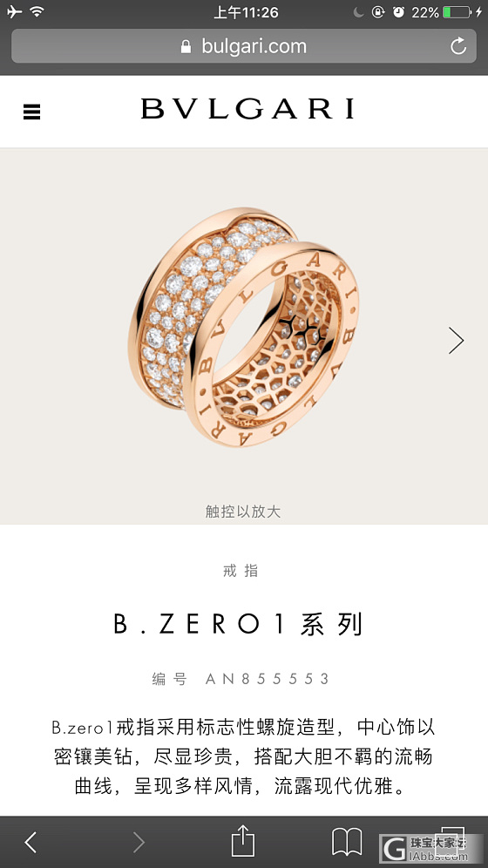The width and height of the screenshot is (488, 868).
Task: Tap the BVLGARI logo
Action: pos(247,108)
